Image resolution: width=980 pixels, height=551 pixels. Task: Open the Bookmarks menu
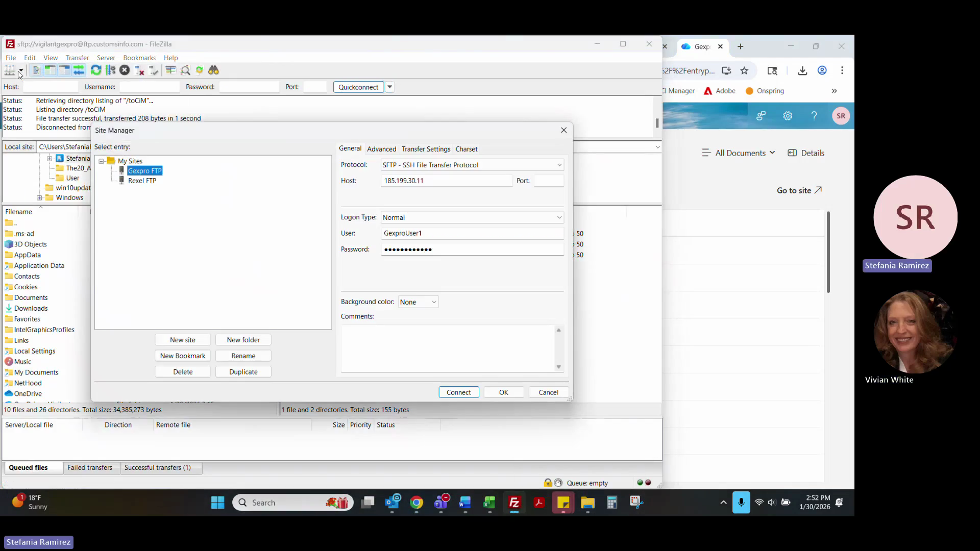pyautogui.click(x=139, y=58)
